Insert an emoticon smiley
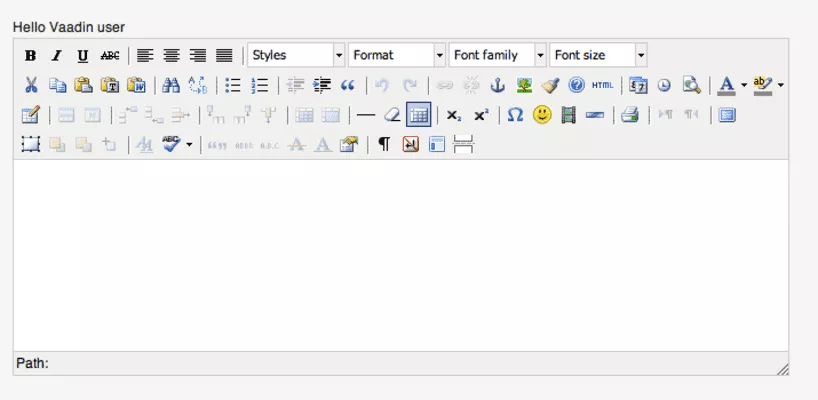The height and width of the screenshot is (400, 818). click(542, 115)
